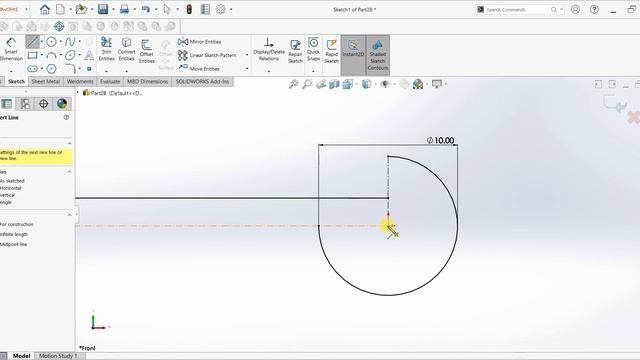Collapse the Orientation section chevron

[69, 172]
